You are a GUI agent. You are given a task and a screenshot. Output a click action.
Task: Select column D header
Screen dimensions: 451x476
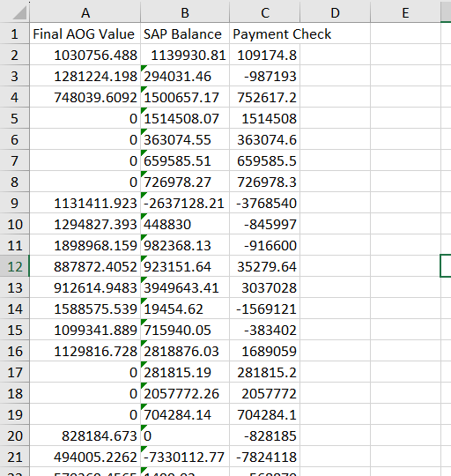[335, 12]
